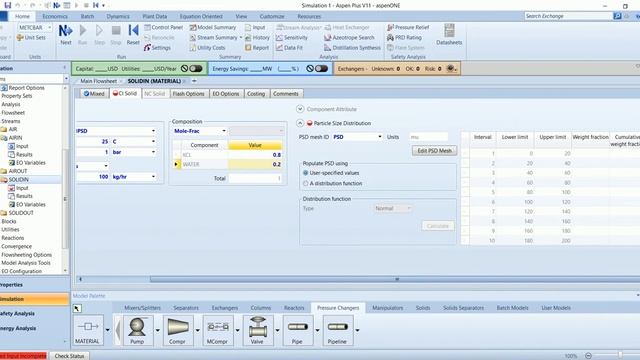640x360 pixels.
Task: Open Model Summary
Action: 213,27
